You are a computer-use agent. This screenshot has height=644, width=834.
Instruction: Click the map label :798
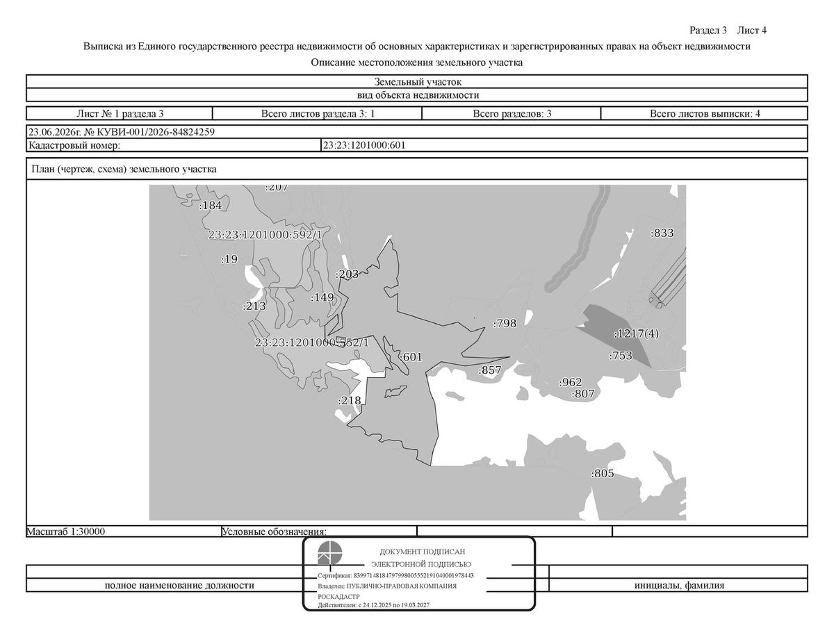click(x=505, y=323)
